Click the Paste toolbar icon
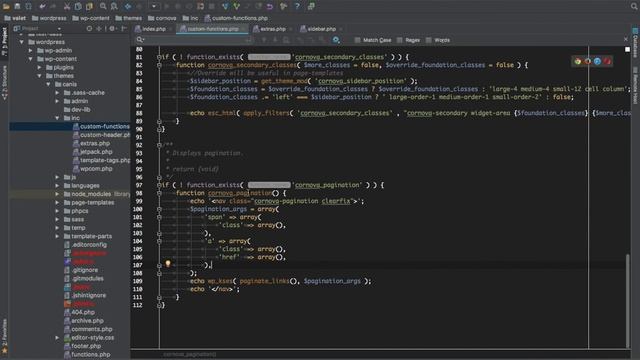Screen dimensions: 640x360 pos(89,6)
